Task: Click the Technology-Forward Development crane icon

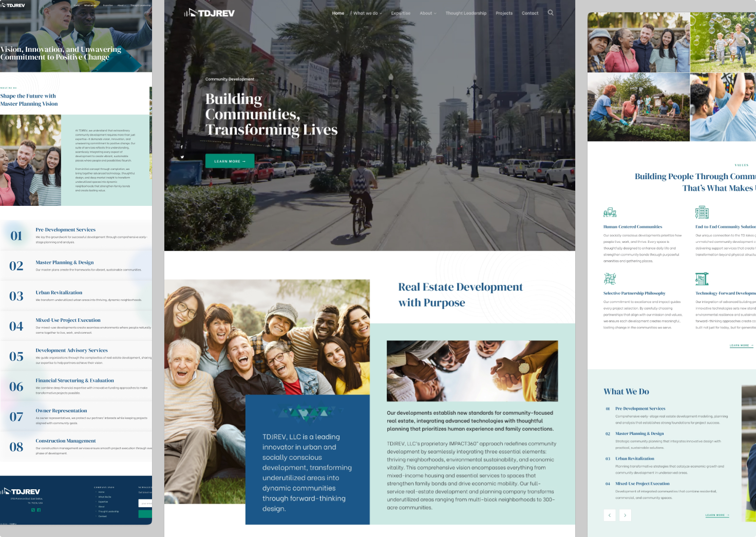Action: 702,279
